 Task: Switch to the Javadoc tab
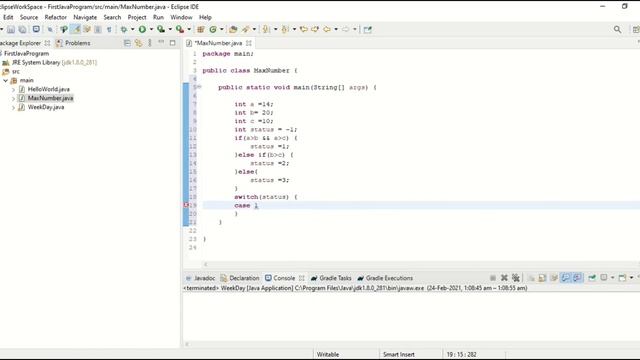click(200, 278)
